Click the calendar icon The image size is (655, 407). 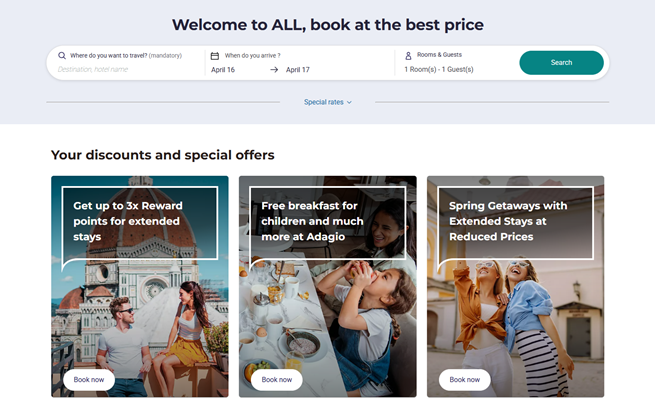pyautogui.click(x=214, y=56)
